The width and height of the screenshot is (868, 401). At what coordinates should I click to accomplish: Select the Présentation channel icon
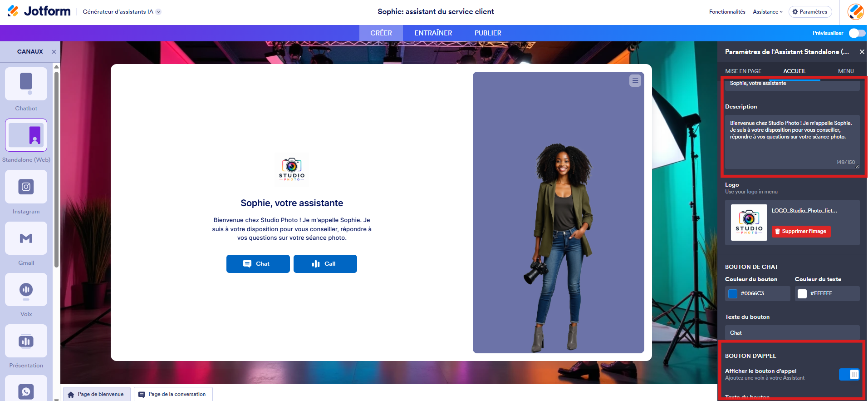click(x=26, y=341)
